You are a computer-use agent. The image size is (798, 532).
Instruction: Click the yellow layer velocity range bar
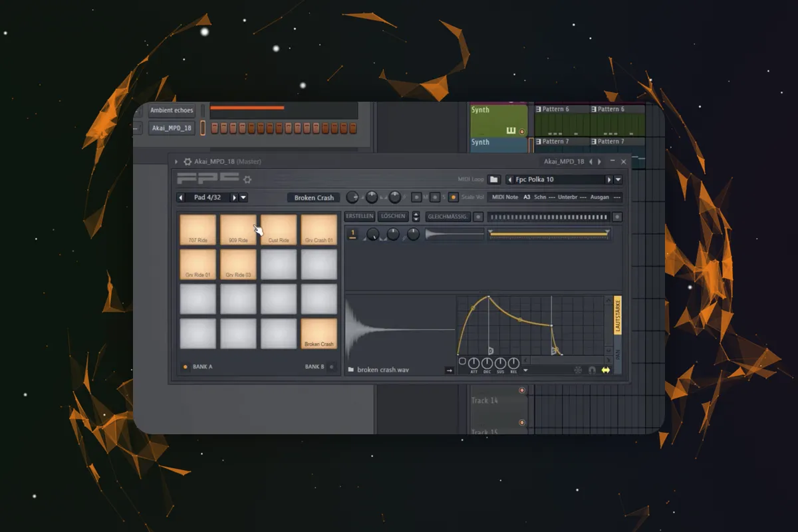pyautogui.click(x=549, y=234)
